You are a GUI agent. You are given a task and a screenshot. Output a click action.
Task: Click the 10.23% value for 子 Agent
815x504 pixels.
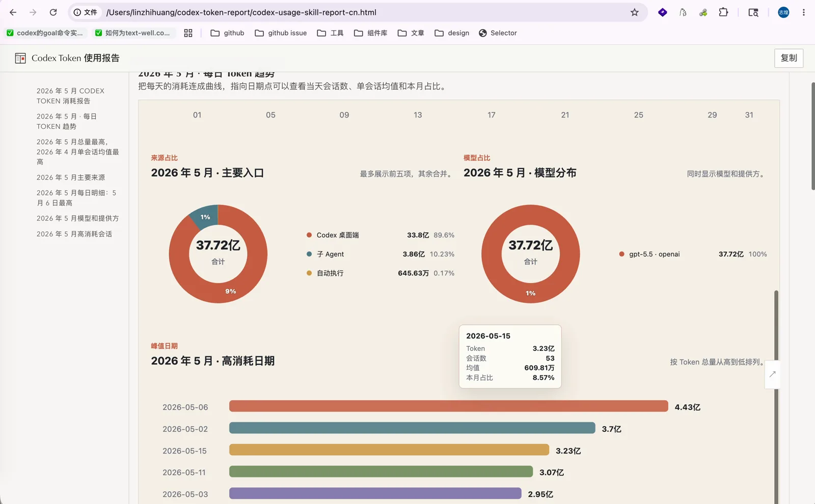point(442,254)
